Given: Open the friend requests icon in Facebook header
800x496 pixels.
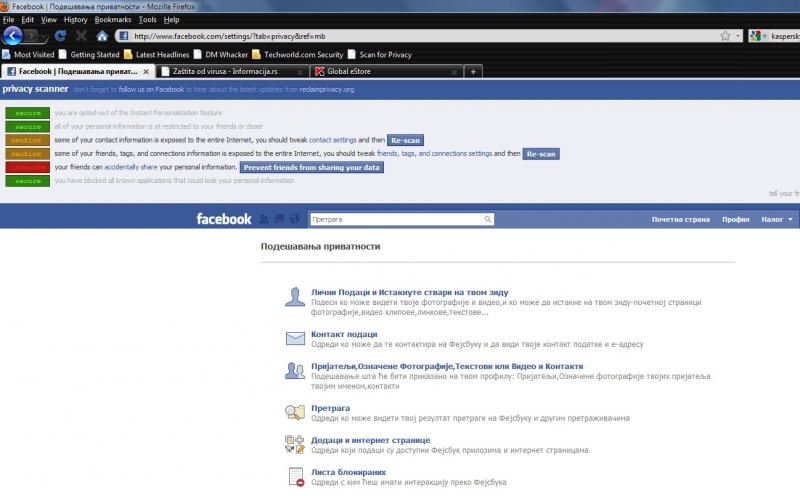Looking at the screenshot, I should coord(263,219).
